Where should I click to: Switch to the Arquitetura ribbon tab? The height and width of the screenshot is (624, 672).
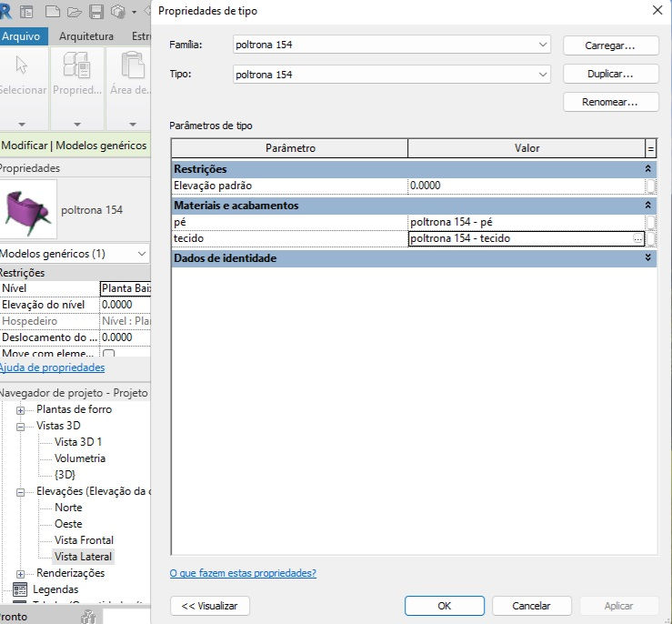pos(86,36)
